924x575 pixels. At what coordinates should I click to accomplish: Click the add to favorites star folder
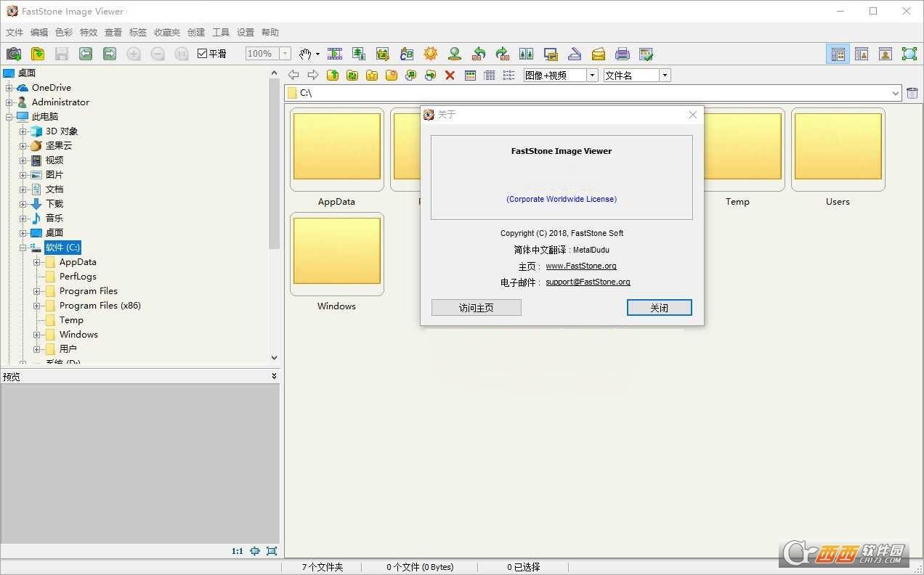click(372, 76)
